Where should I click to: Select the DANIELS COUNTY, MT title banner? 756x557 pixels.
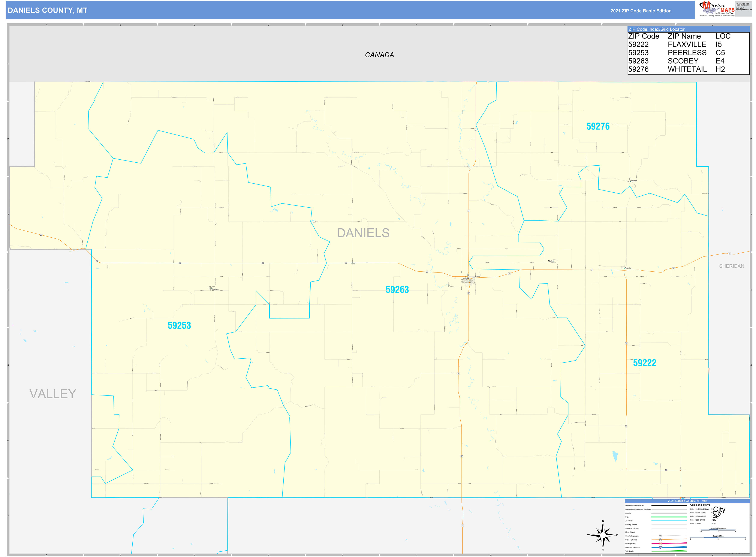[47, 10]
